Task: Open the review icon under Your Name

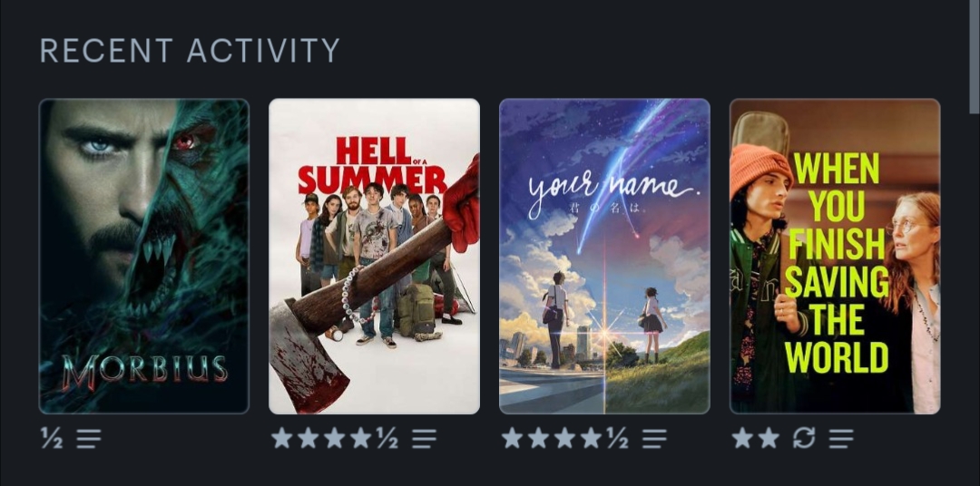Action: click(654, 439)
